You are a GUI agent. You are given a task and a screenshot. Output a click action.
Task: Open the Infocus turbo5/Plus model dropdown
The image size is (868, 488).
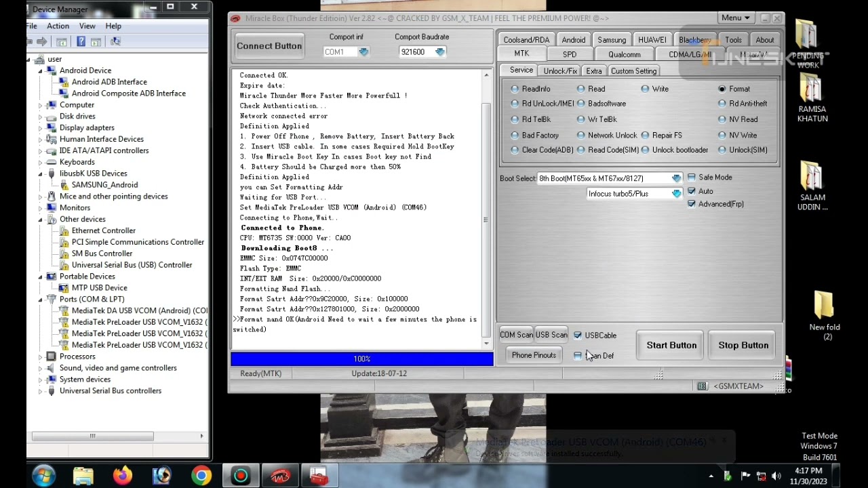coord(676,194)
